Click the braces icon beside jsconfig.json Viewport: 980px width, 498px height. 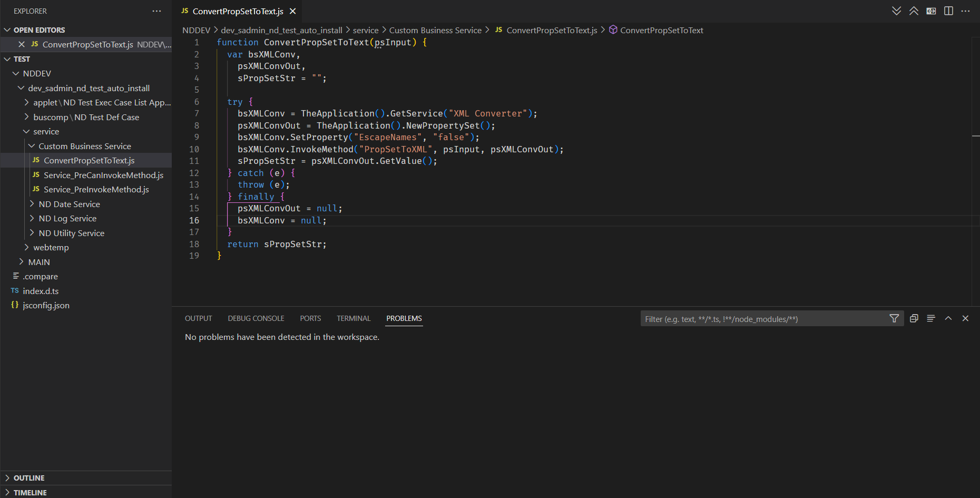click(x=15, y=305)
